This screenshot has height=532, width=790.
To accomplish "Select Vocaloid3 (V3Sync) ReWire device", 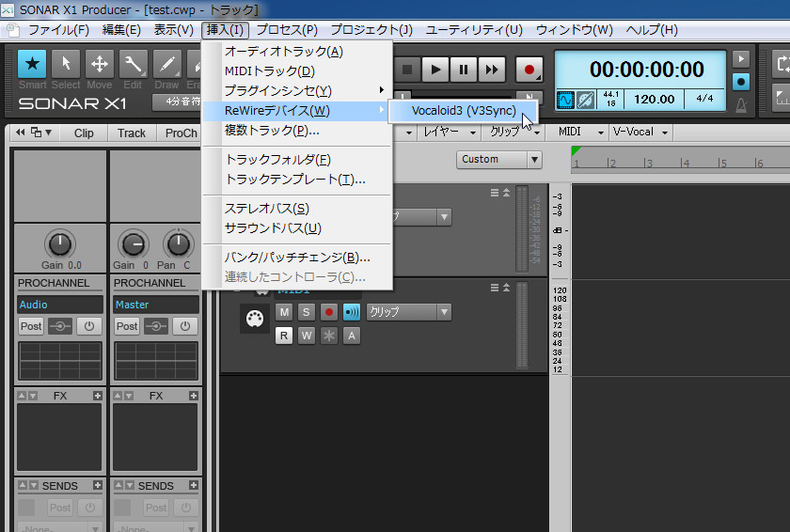I will 464,111.
